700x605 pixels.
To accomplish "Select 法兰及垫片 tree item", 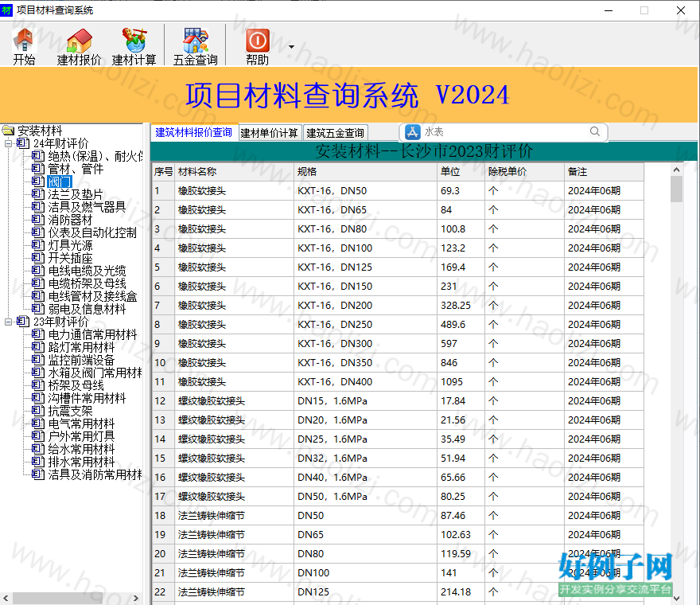I will coord(76,194).
